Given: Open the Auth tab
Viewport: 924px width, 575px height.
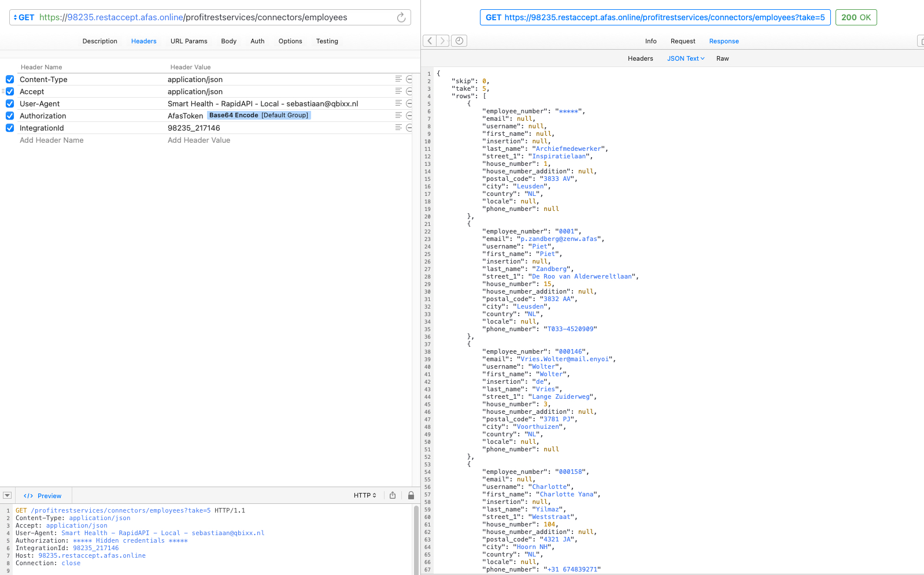Looking at the screenshot, I should tap(257, 41).
